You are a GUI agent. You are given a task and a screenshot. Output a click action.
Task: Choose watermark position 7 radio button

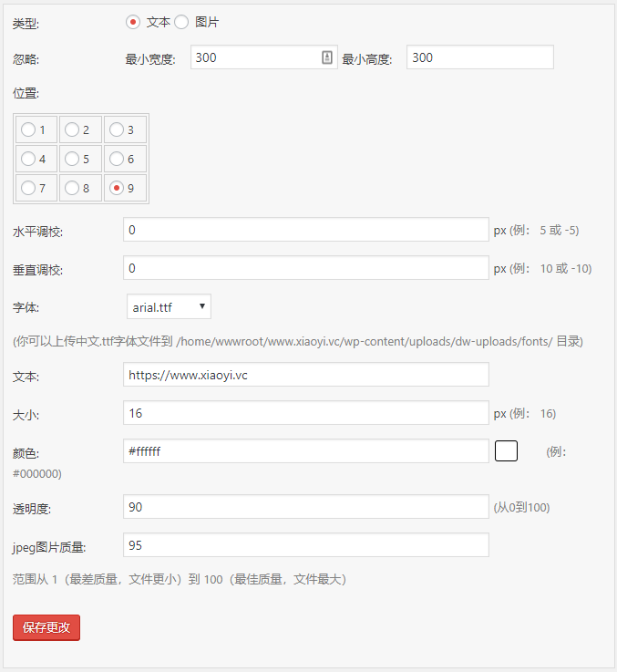[x=28, y=188]
